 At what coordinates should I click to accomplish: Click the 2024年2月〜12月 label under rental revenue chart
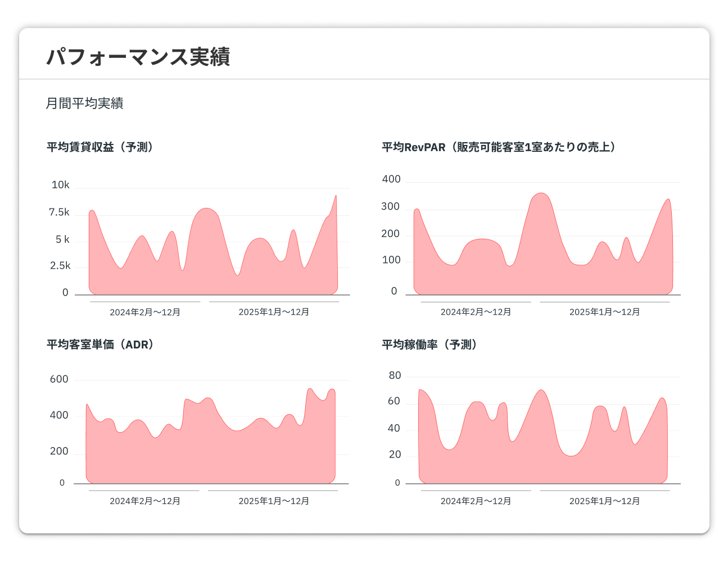coord(145,312)
